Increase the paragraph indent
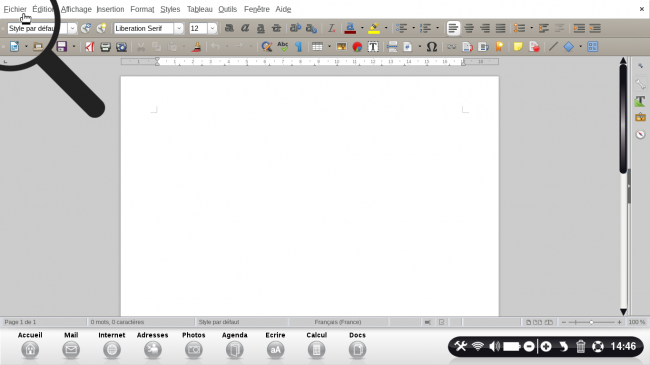 579,28
